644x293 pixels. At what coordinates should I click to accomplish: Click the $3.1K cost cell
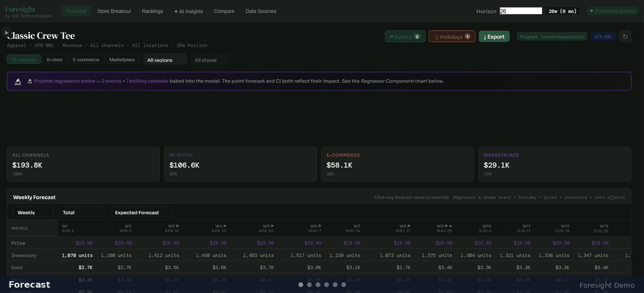pos(353,267)
